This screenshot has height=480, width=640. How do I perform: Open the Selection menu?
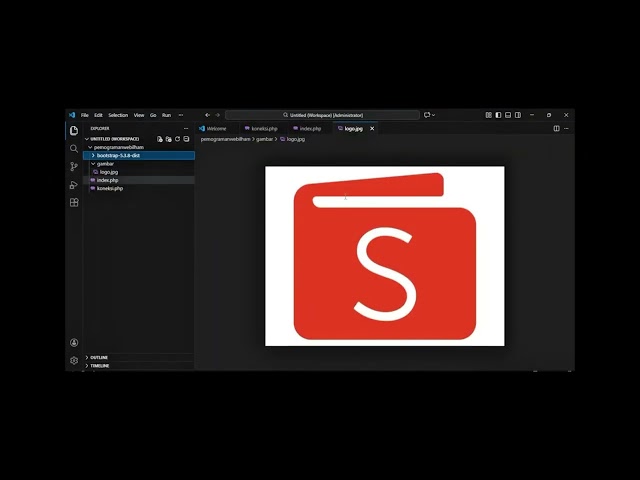118,115
